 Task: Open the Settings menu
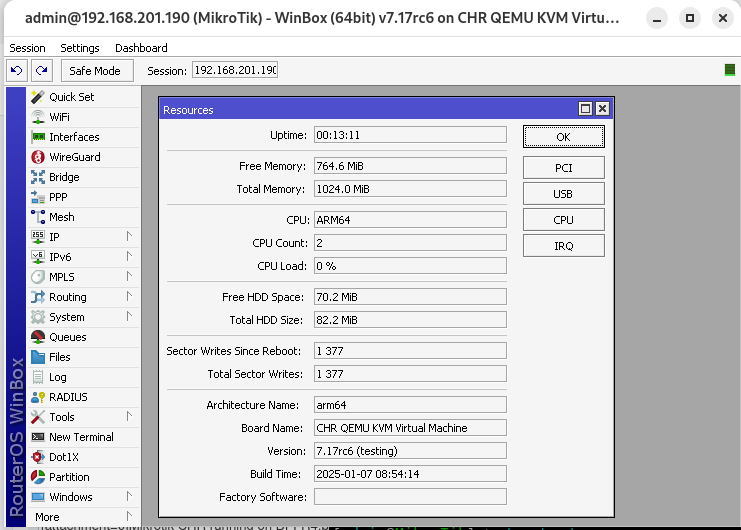tap(80, 48)
